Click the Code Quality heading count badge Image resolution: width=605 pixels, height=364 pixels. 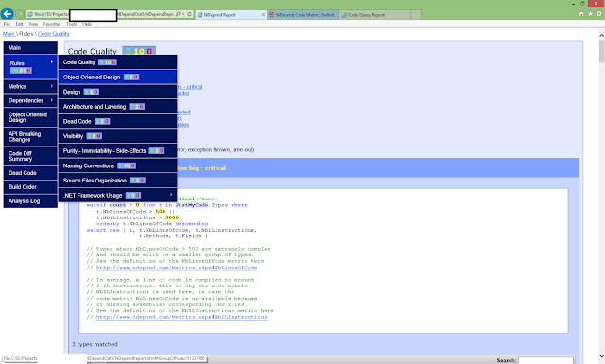139,51
